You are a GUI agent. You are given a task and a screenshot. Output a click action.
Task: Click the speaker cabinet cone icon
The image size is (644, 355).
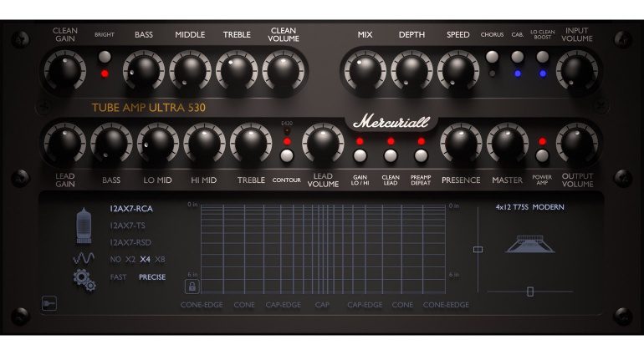(529, 242)
